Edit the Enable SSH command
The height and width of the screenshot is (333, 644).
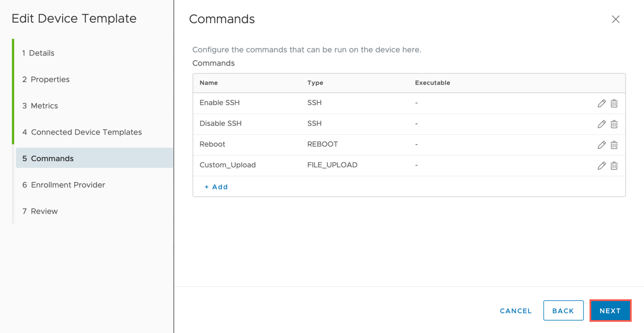click(x=601, y=103)
